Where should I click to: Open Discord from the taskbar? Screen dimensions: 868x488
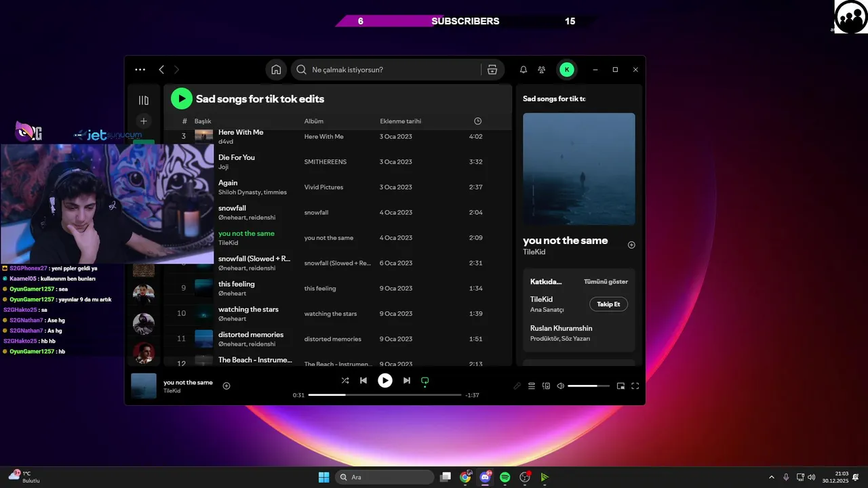pyautogui.click(x=486, y=477)
